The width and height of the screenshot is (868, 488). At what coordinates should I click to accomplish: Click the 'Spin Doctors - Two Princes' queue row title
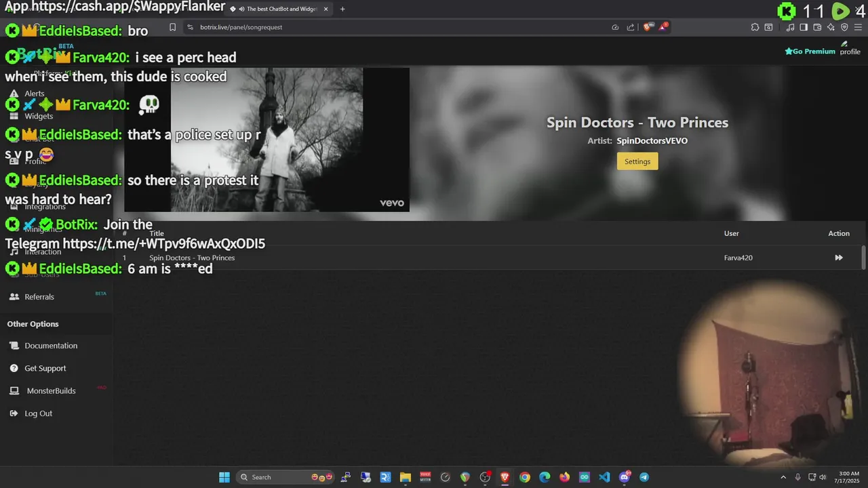point(192,258)
